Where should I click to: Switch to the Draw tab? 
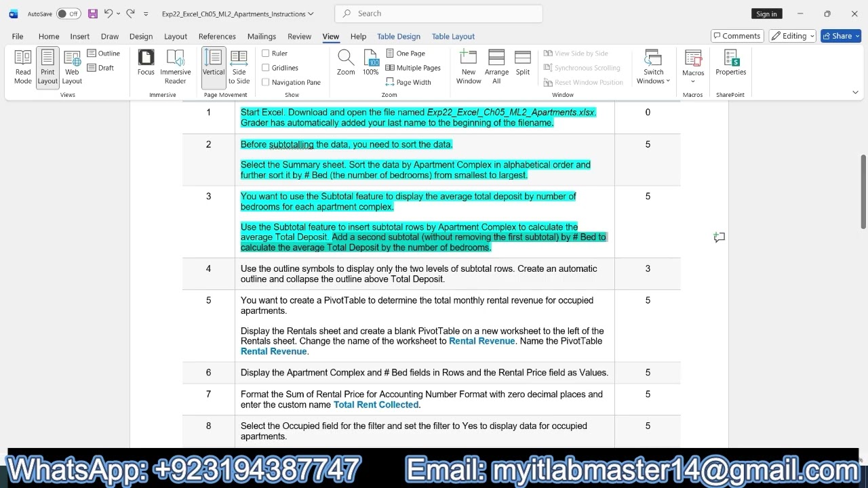pyautogui.click(x=110, y=37)
